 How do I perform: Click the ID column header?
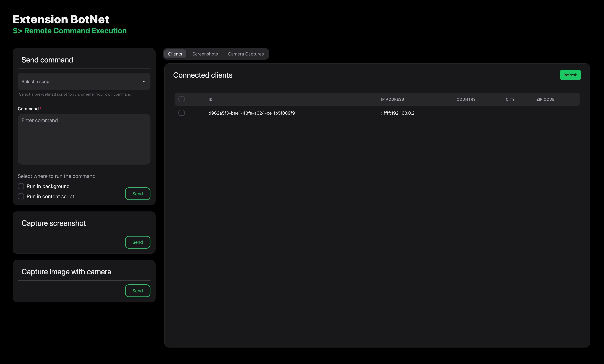pos(211,99)
